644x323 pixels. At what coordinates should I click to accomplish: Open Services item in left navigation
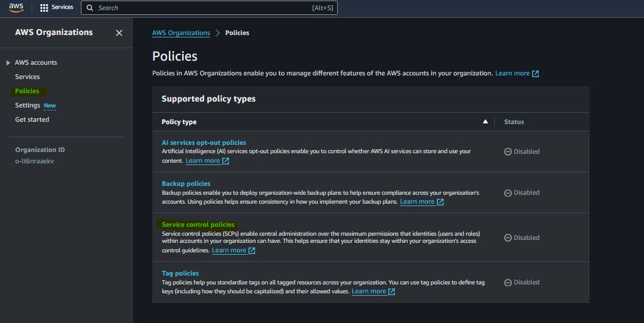(x=27, y=77)
